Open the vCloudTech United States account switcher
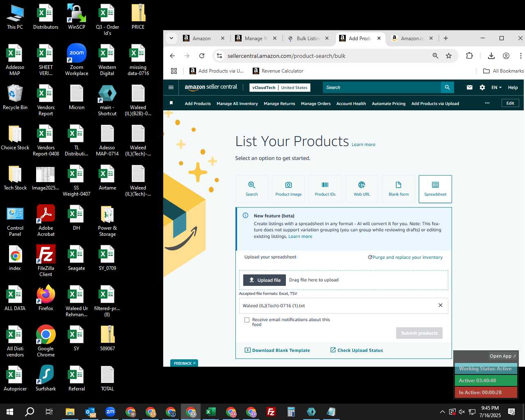Viewport: 525px width, 420px height. 280,87
